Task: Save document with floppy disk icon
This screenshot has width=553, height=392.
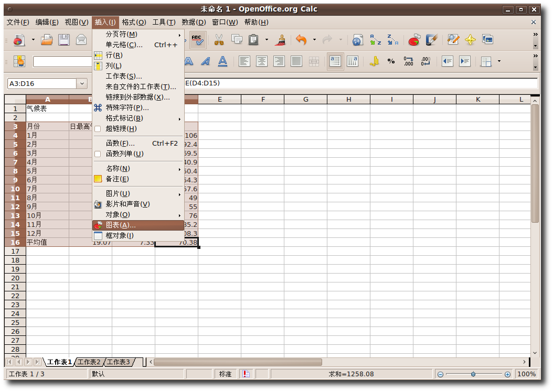Action: click(x=64, y=40)
